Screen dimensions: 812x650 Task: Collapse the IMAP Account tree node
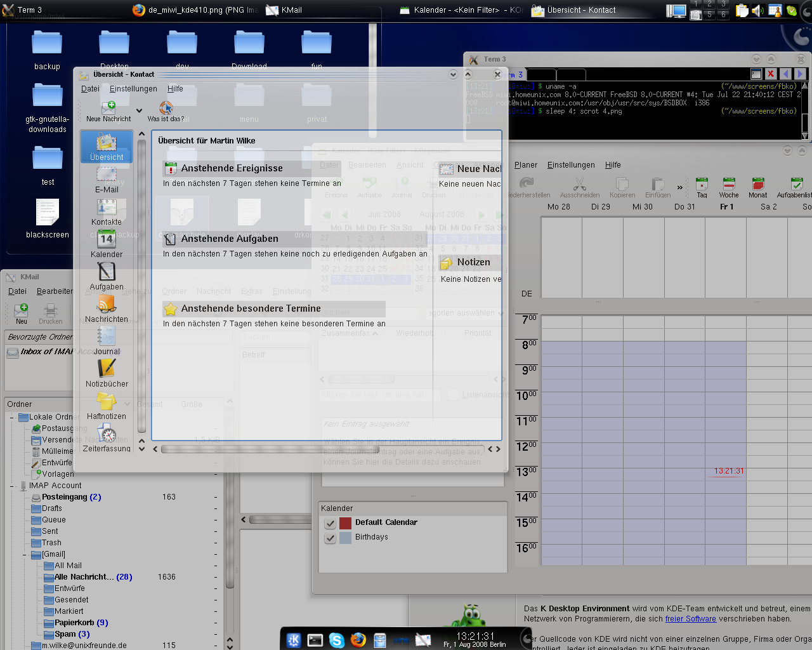[12, 486]
